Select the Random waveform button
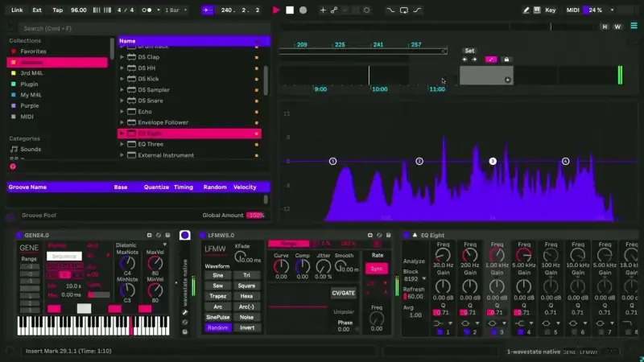 click(x=217, y=327)
